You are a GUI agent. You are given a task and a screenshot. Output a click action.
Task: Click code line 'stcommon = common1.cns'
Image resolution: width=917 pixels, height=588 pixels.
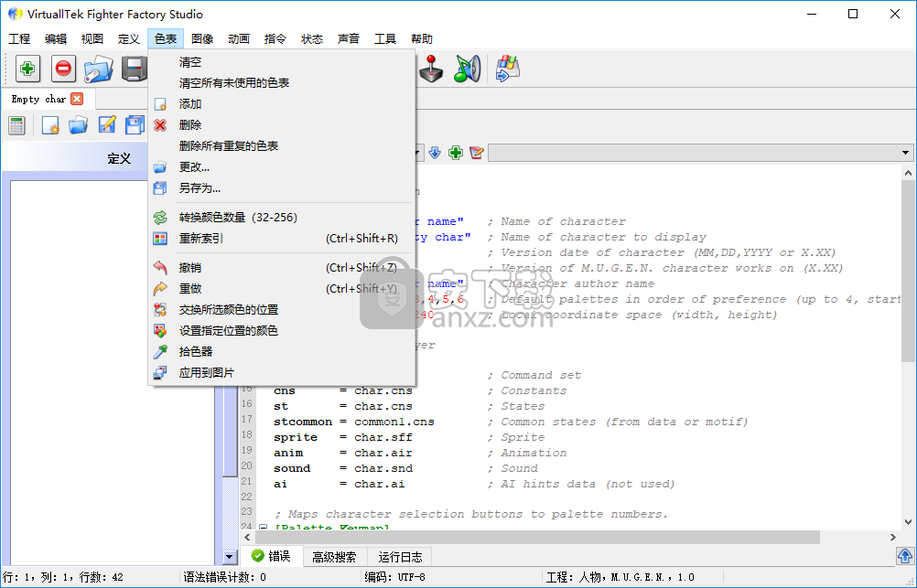coord(354,422)
